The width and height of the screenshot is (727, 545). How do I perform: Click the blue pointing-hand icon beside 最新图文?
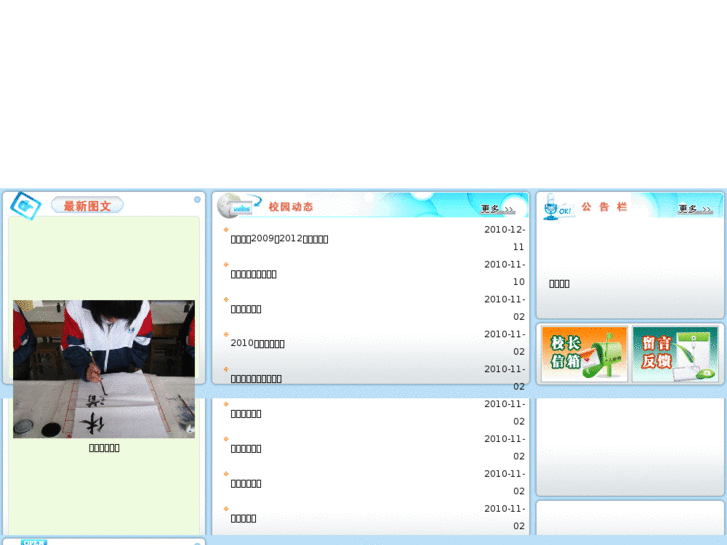(x=26, y=205)
